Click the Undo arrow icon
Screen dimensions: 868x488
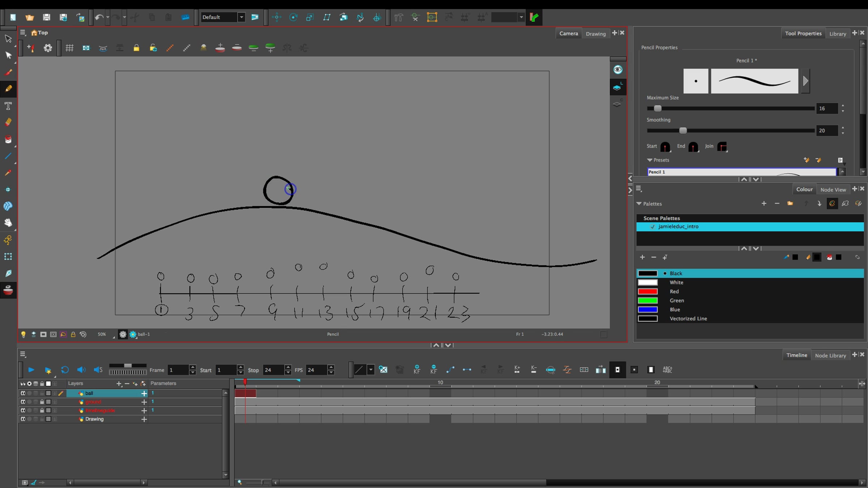click(x=99, y=17)
